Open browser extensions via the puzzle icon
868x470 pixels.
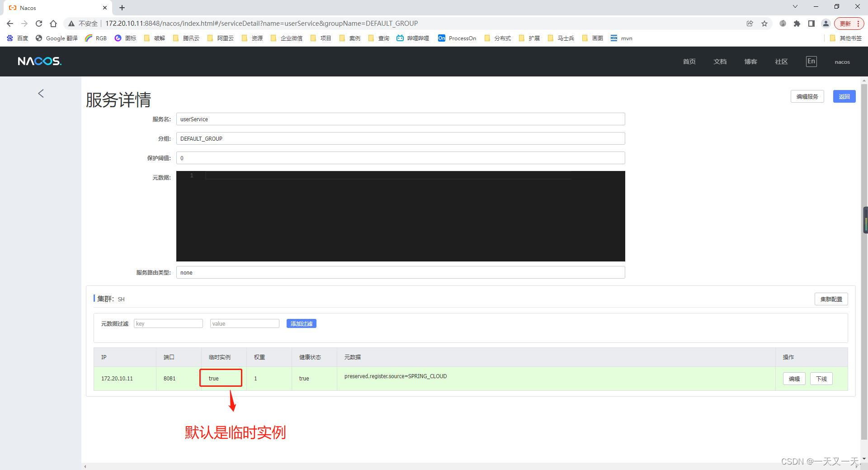click(x=797, y=23)
